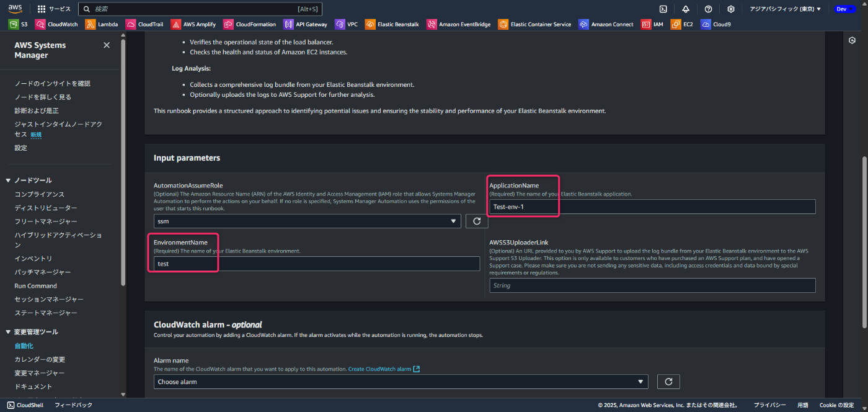Open パッチマネージャー in sidebar
This screenshot has width=868, height=412.
[42, 272]
